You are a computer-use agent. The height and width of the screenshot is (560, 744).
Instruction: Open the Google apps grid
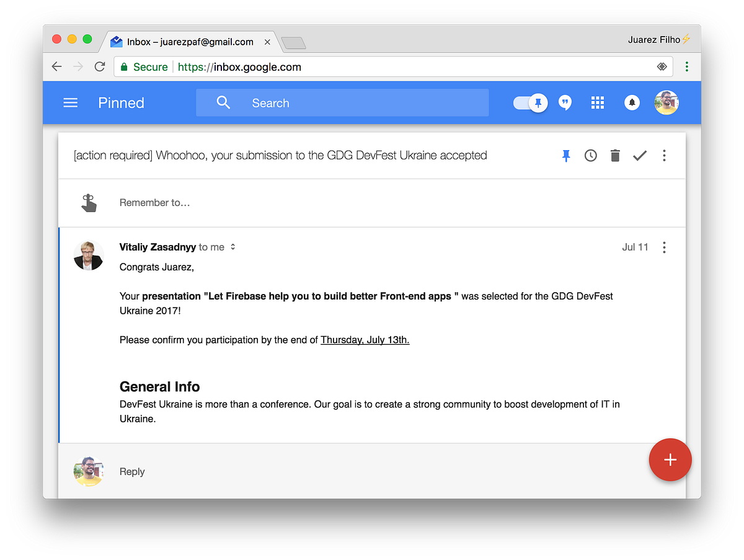[x=598, y=103]
